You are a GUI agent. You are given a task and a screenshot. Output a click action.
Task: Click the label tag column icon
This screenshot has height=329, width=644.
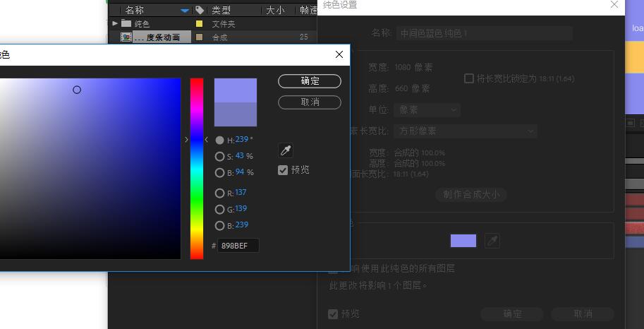(x=199, y=10)
